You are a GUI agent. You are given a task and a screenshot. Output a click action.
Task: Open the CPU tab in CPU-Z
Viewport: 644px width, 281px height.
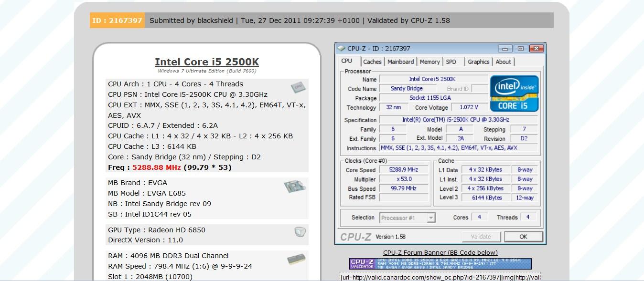347,61
